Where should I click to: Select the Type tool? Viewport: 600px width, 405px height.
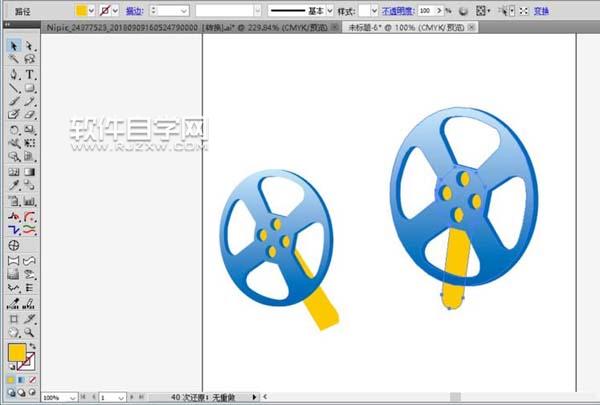coord(30,74)
